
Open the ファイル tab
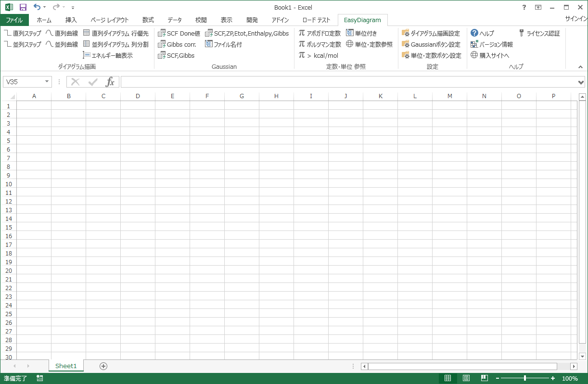tap(14, 20)
